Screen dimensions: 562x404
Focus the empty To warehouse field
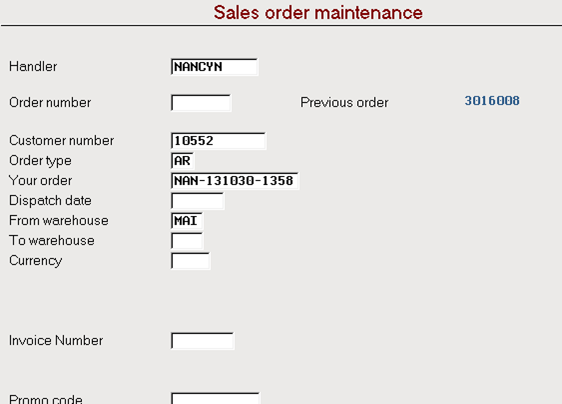click(187, 241)
